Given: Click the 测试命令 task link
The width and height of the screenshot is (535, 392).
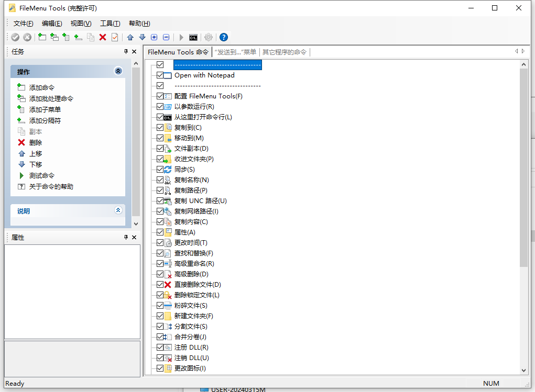Looking at the screenshot, I should pos(41,175).
